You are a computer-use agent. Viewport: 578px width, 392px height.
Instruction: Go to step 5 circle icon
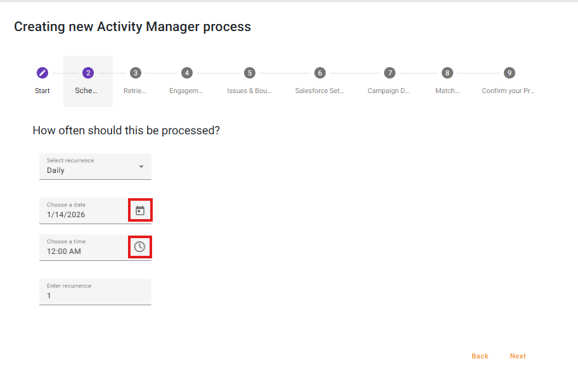tap(250, 73)
